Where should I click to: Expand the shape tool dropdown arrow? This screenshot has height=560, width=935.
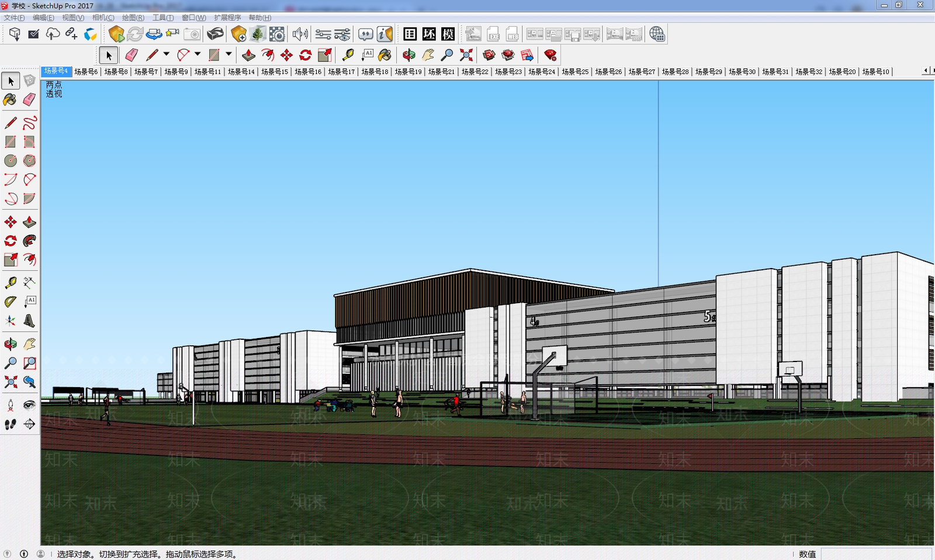click(x=228, y=54)
